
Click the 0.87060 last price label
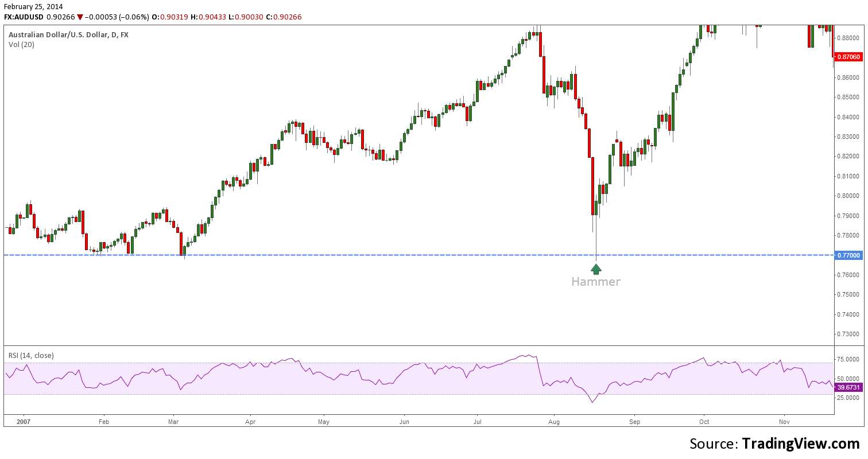848,57
